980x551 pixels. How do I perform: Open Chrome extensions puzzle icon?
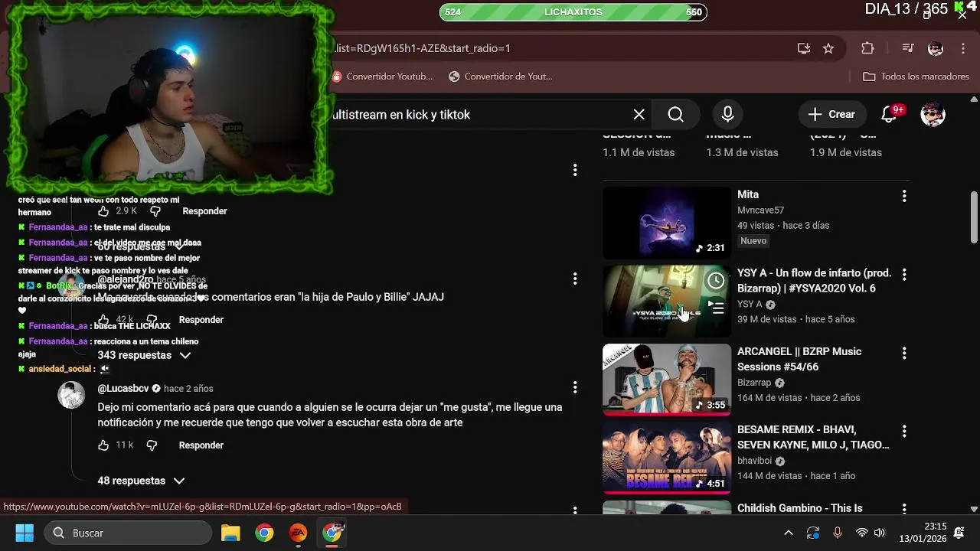[867, 48]
